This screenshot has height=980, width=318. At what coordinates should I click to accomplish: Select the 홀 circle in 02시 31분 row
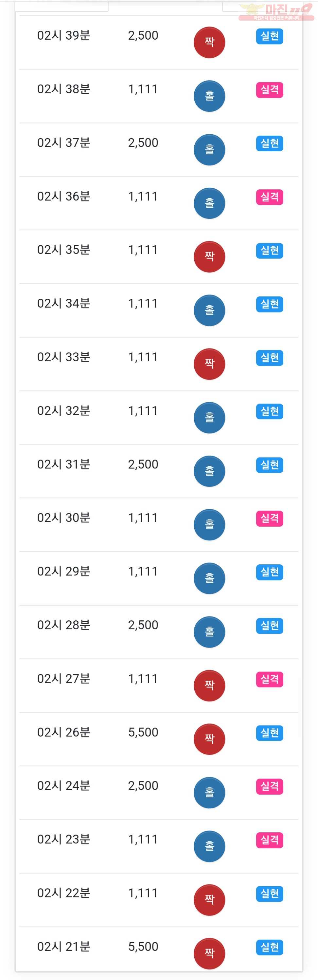pyautogui.click(x=209, y=471)
